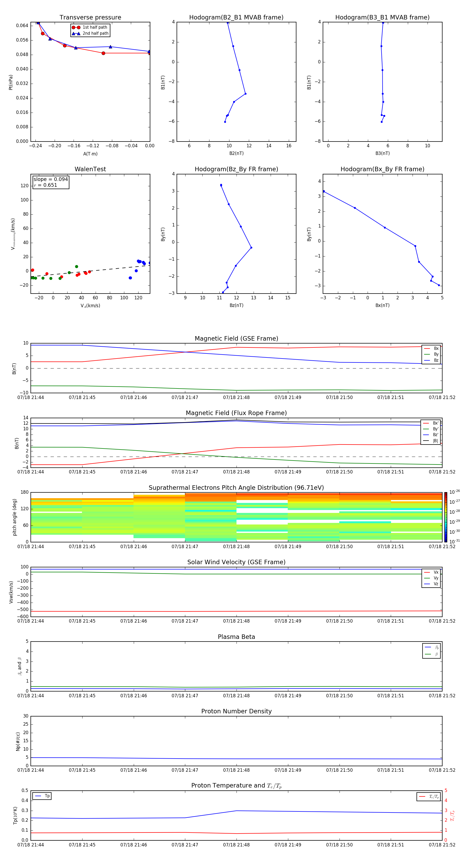Click the red Te/Tp right-side axis label

pyautogui.click(x=453, y=815)
